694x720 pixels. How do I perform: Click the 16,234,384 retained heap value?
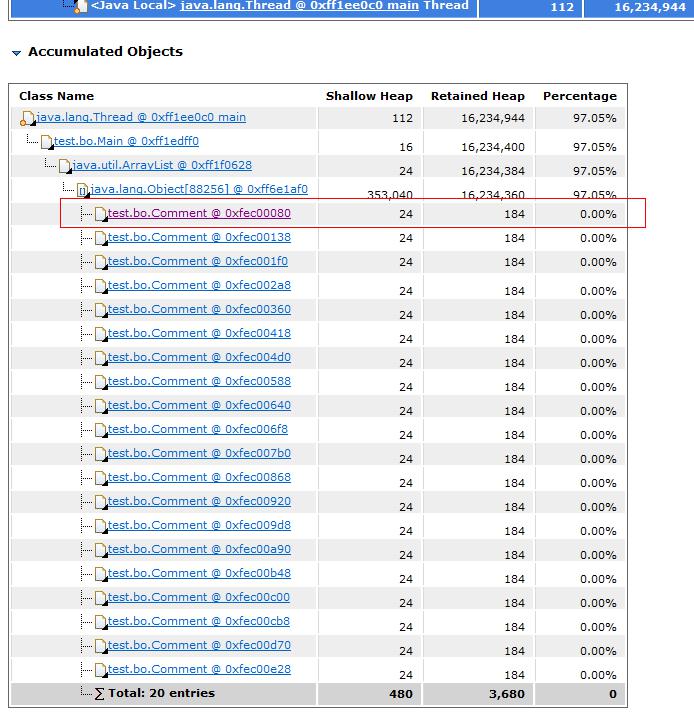click(493, 171)
